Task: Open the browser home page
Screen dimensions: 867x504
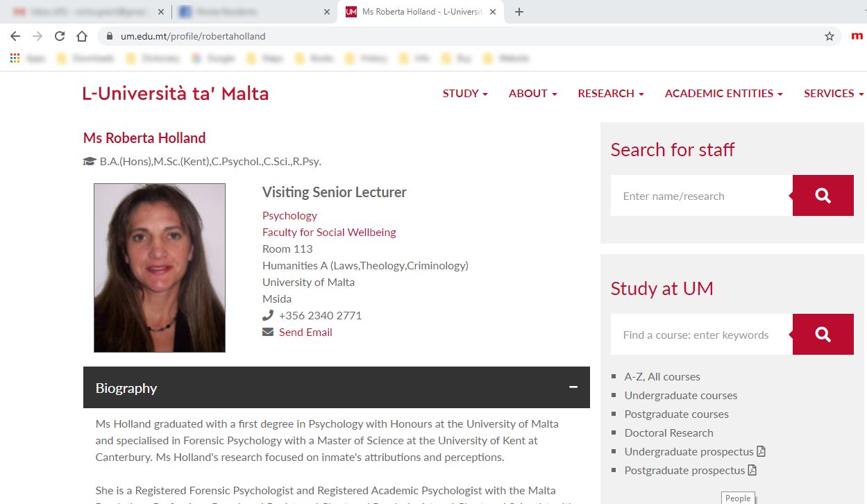Action: (x=82, y=36)
